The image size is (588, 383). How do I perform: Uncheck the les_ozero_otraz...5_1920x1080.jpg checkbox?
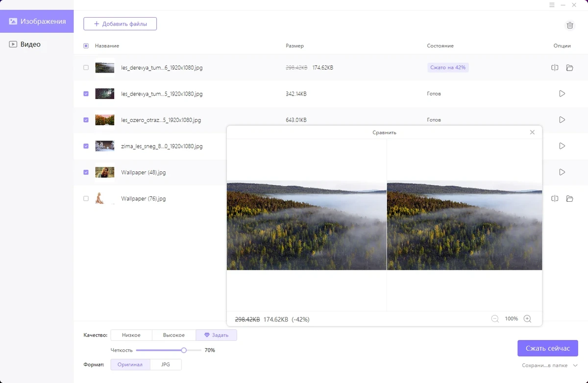[x=86, y=120]
